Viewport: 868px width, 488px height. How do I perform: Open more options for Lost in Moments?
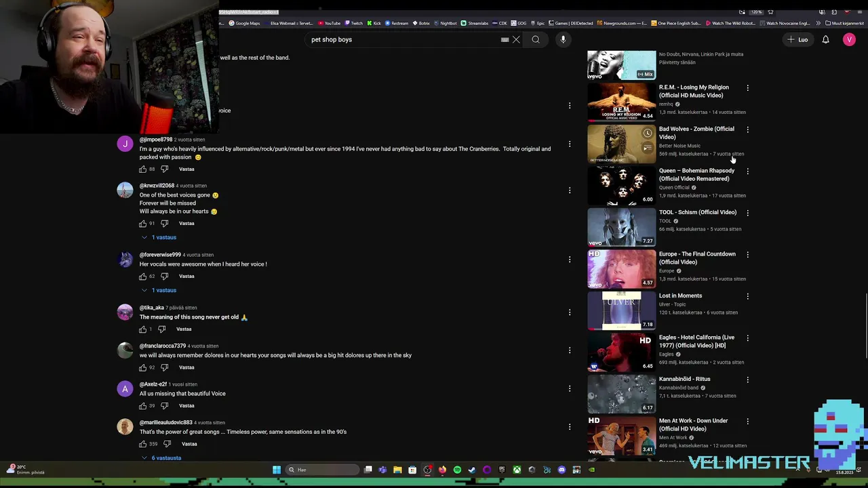coord(747,296)
